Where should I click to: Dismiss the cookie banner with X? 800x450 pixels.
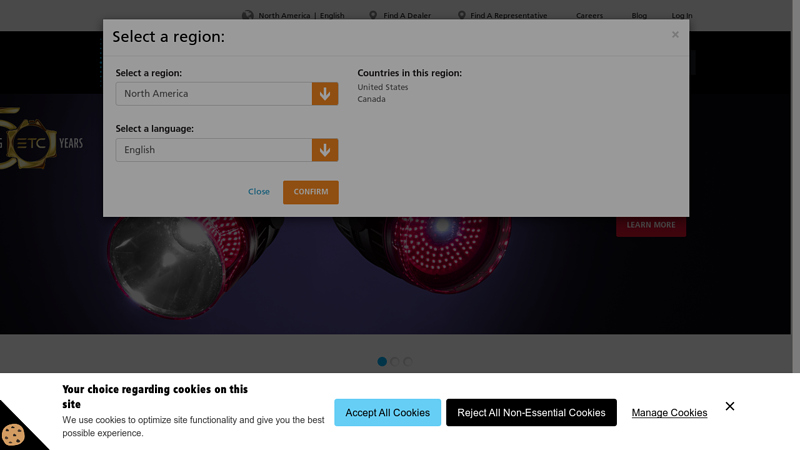pyautogui.click(x=730, y=406)
